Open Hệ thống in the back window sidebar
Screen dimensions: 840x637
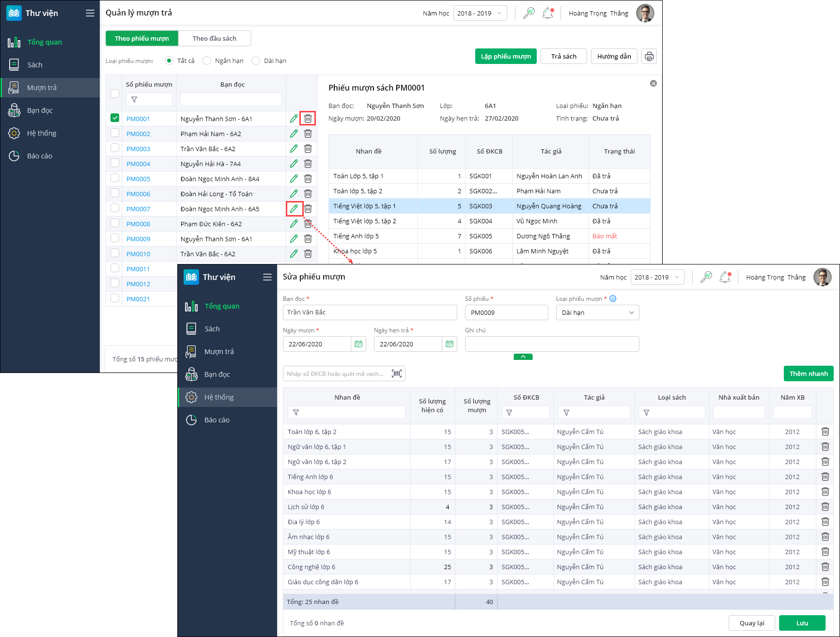coord(50,133)
